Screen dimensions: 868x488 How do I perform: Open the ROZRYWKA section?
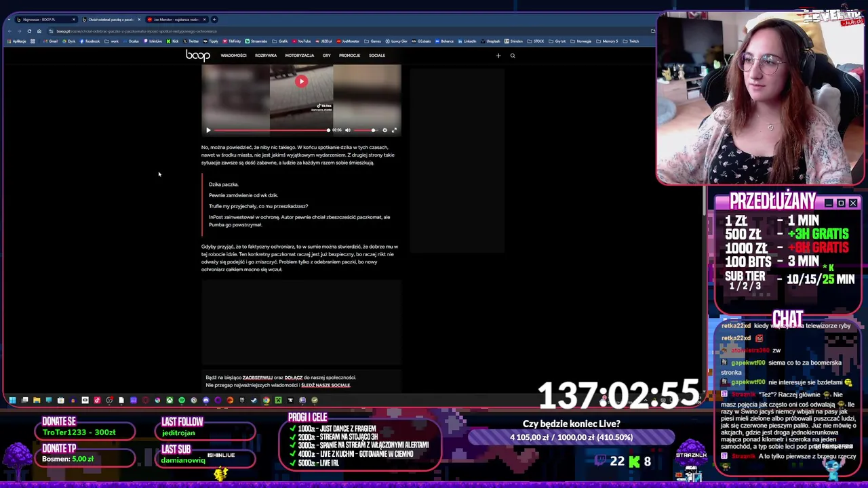(266, 56)
